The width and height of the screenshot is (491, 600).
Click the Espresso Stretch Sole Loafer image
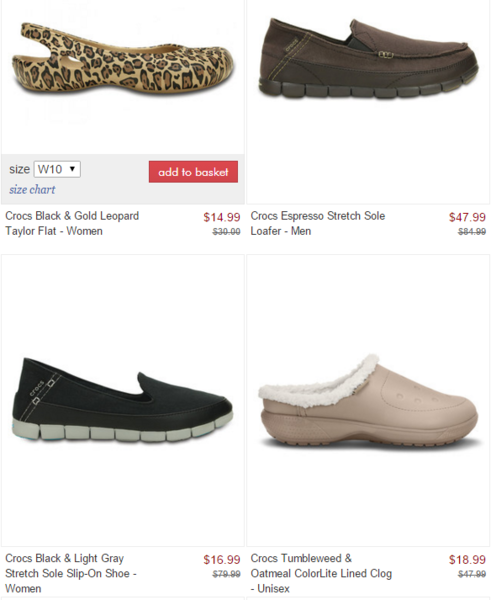click(x=368, y=57)
